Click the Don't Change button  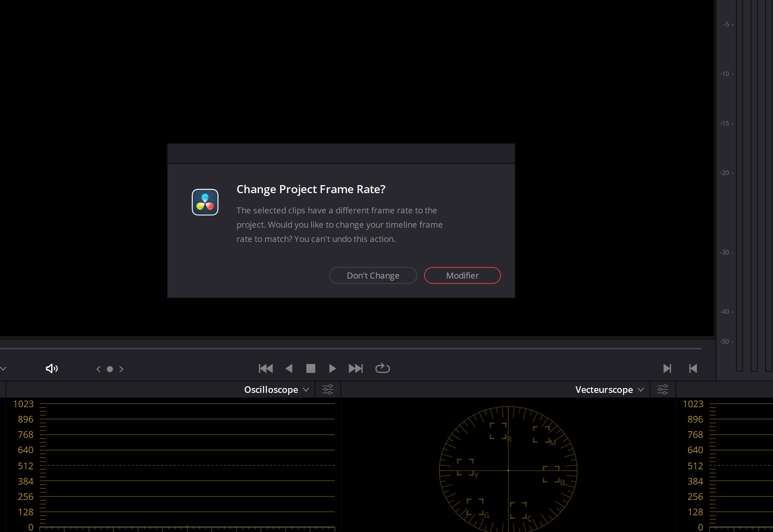coord(373,275)
